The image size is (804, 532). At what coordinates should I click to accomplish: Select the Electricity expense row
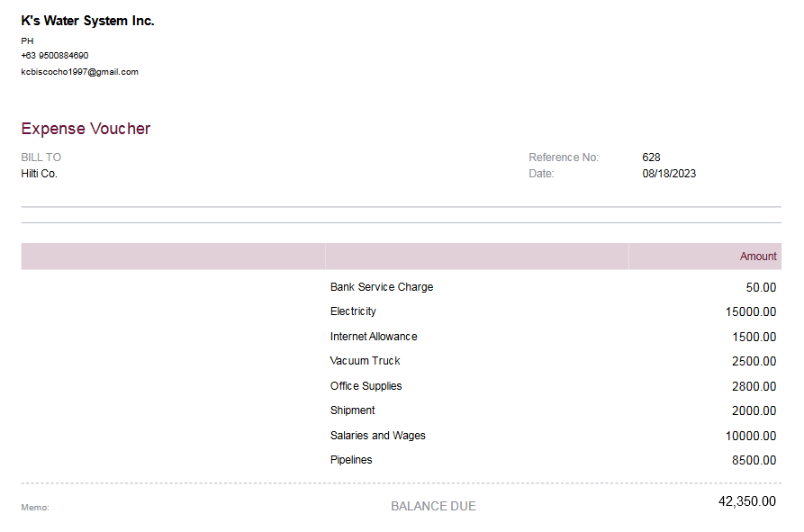[x=353, y=311]
